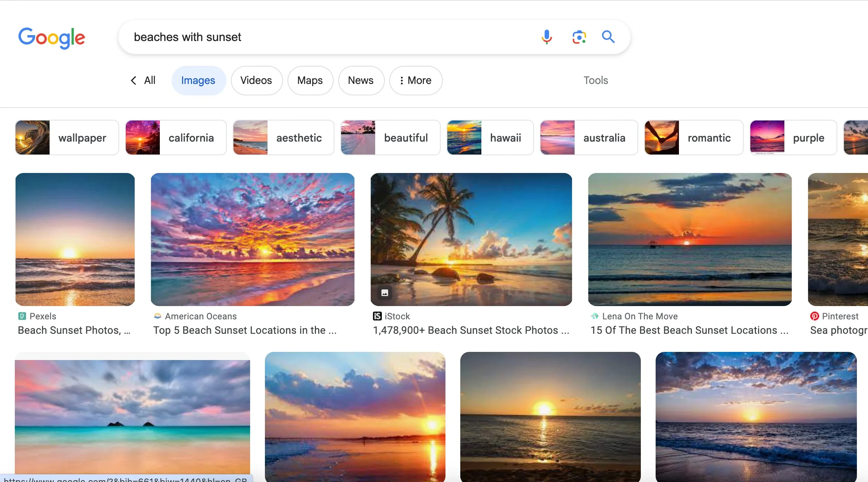Viewport: 868px width, 482px height.
Task: Filter results by purple chip
Action: pyautogui.click(x=793, y=138)
